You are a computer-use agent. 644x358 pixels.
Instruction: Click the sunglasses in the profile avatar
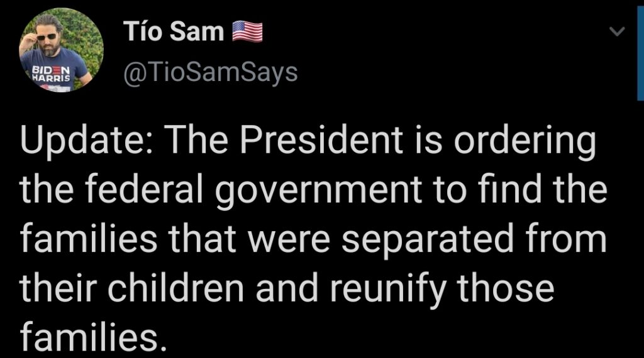[47, 37]
